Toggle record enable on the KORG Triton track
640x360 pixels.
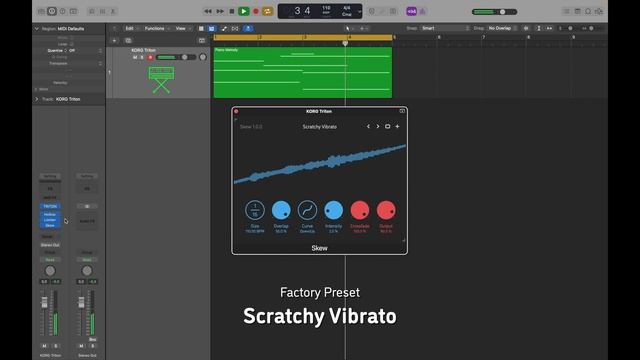pyautogui.click(x=150, y=58)
